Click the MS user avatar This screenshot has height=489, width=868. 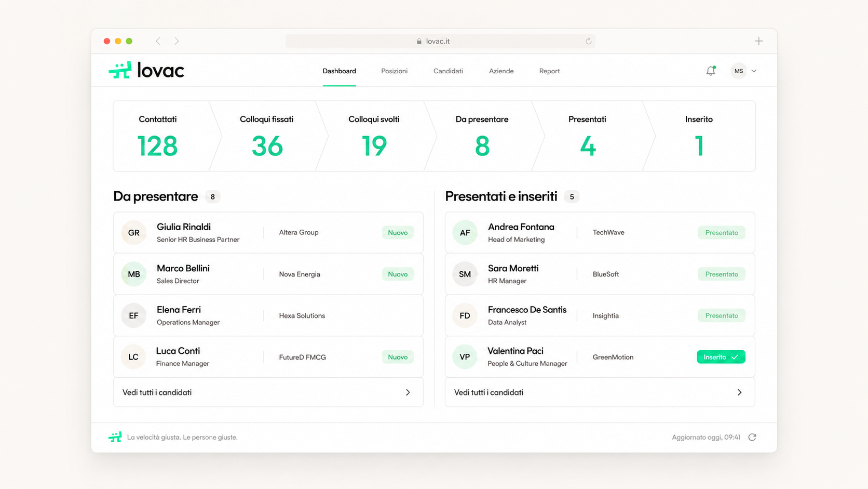pos(738,71)
